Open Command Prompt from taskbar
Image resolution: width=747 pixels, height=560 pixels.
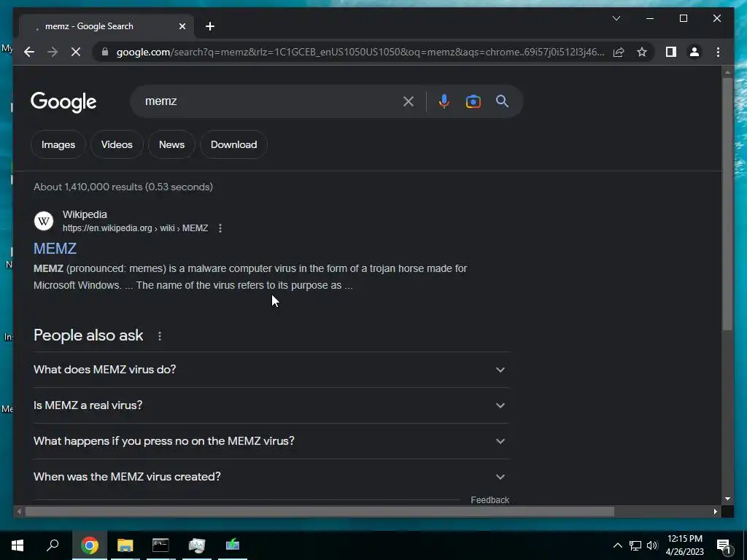click(160, 545)
